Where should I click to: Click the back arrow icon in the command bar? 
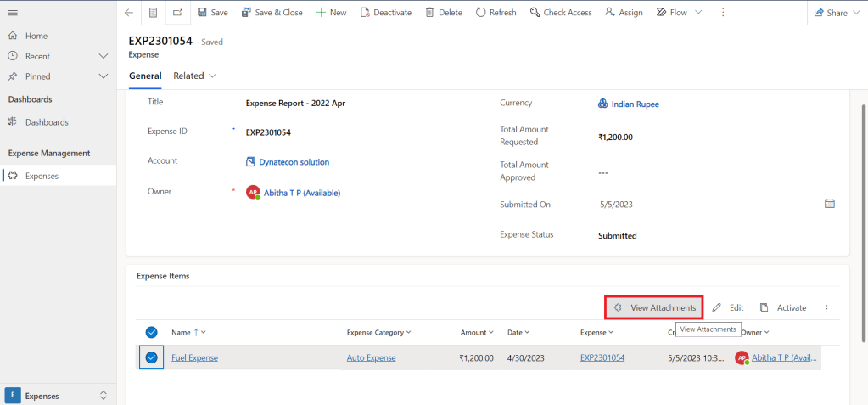(129, 13)
